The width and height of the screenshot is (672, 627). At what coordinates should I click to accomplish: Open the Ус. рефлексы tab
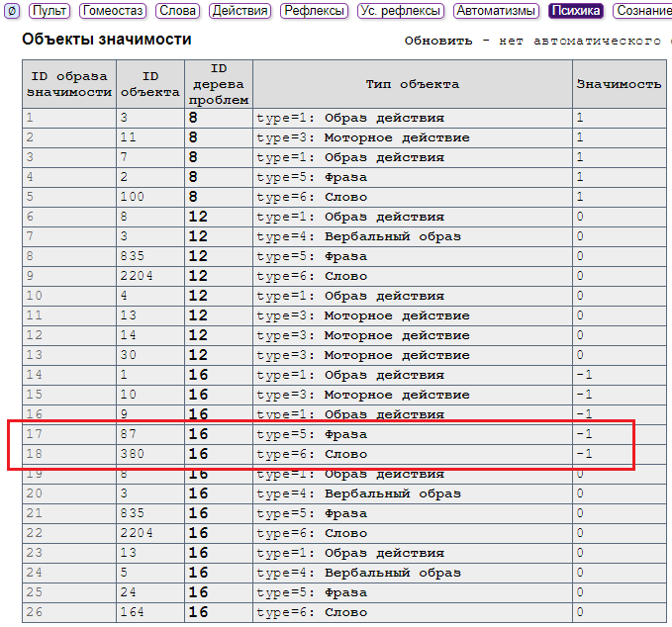pos(400,11)
